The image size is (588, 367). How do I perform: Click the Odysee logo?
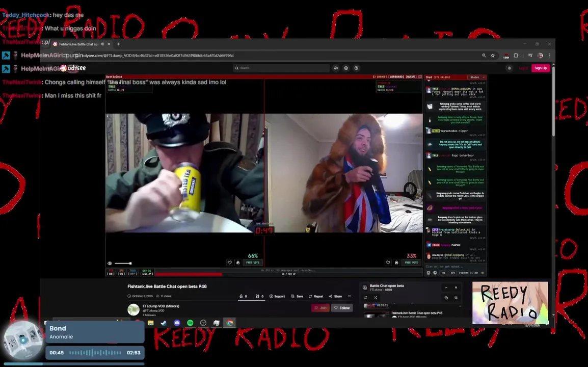tap(73, 68)
